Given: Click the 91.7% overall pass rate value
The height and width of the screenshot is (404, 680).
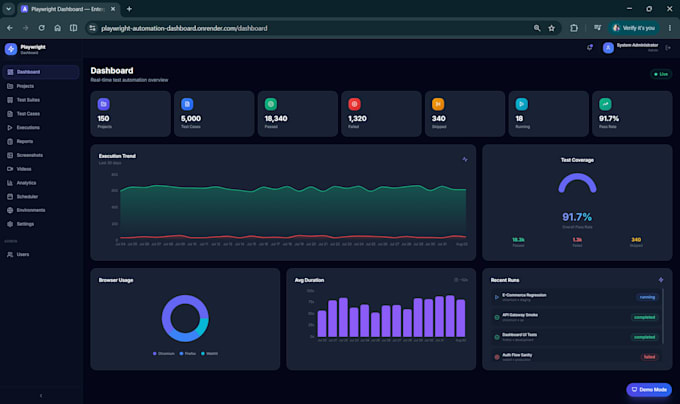Looking at the screenshot, I should (x=577, y=217).
